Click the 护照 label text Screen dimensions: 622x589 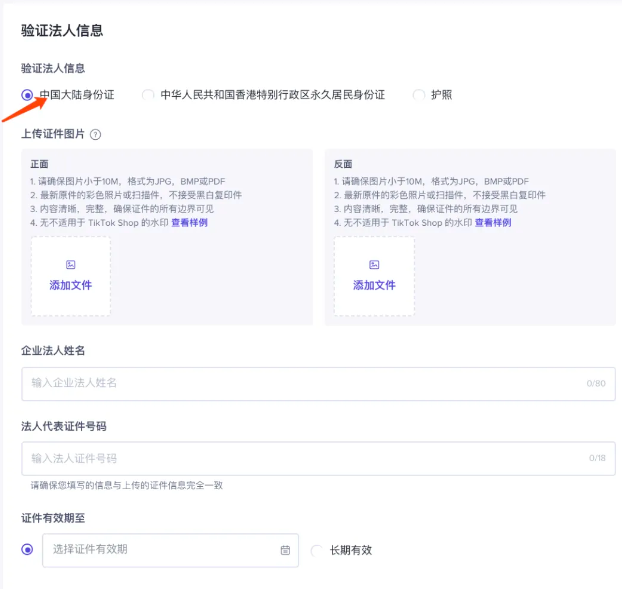[441, 95]
